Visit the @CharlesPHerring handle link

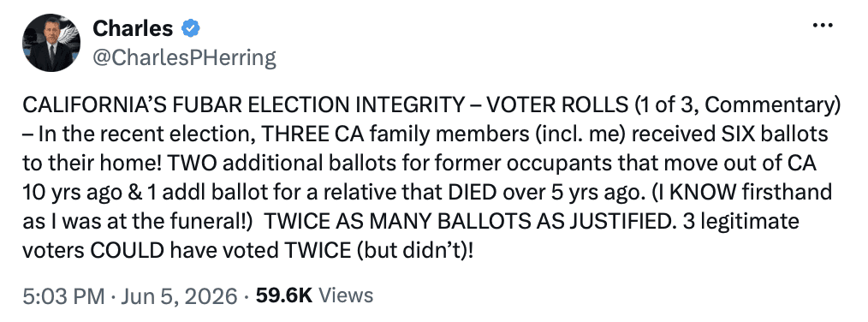click(x=184, y=57)
